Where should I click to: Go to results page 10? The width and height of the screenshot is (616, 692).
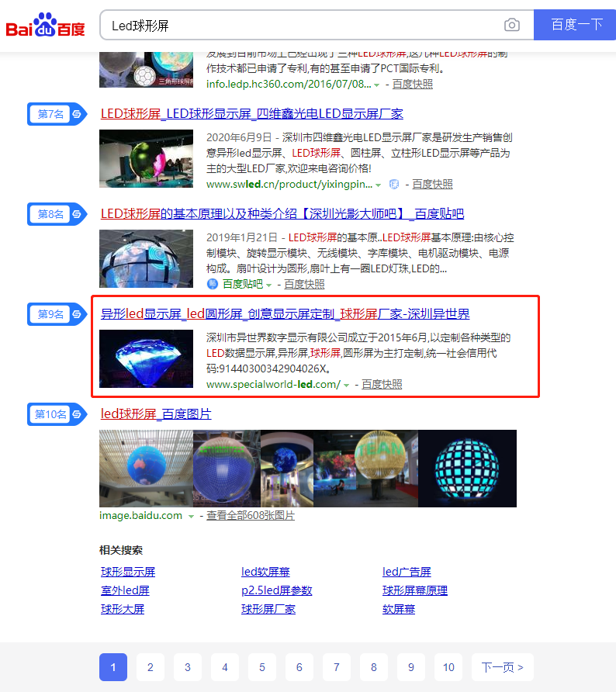[448, 667]
